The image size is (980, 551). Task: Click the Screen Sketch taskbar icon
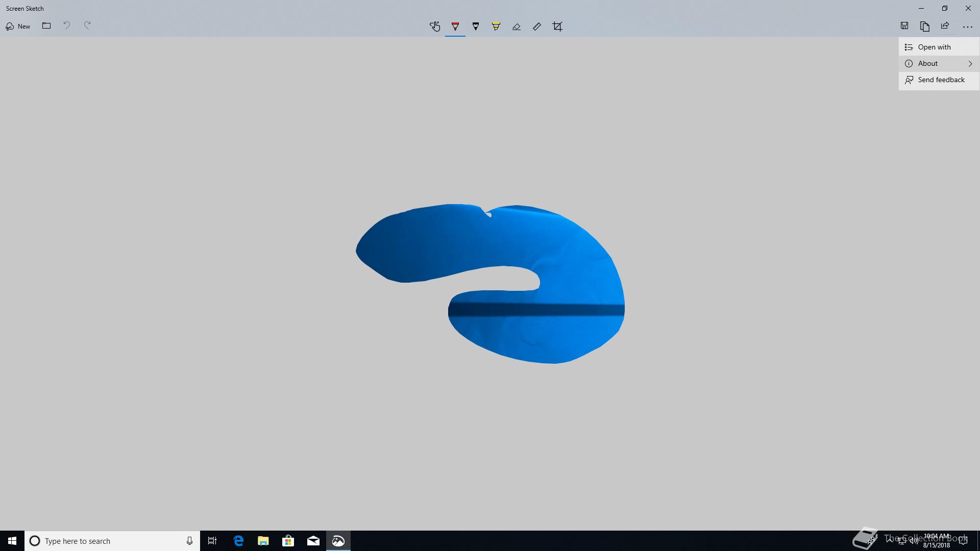[338, 541]
